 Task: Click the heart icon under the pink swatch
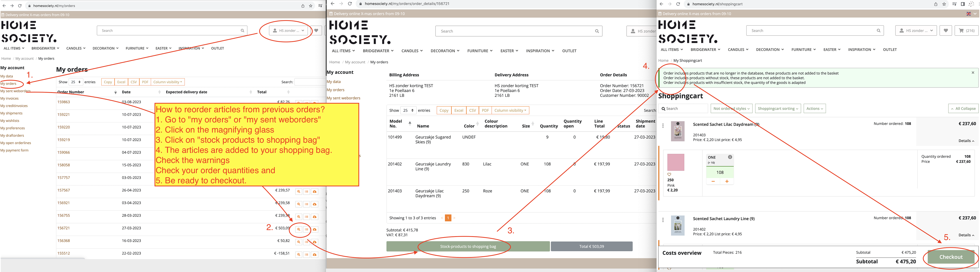[x=669, y=175]
